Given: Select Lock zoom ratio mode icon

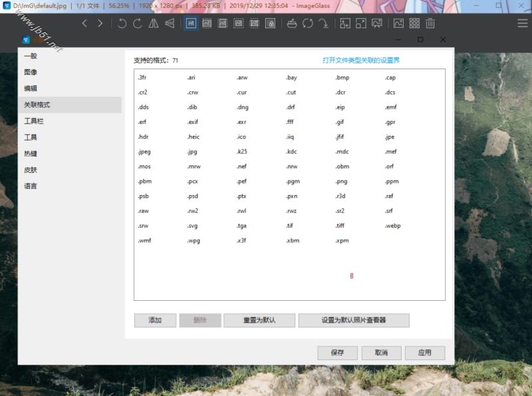Looking at the screenshot, I should click(207, 23).
